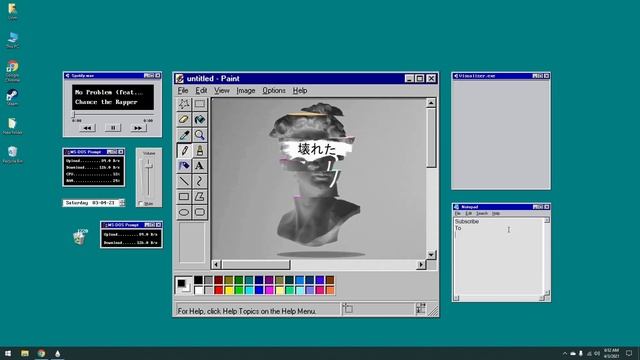Choose the Eraser tool in Paint
Image resolution: width=640 pixels, height=360 pixels.
184,120
